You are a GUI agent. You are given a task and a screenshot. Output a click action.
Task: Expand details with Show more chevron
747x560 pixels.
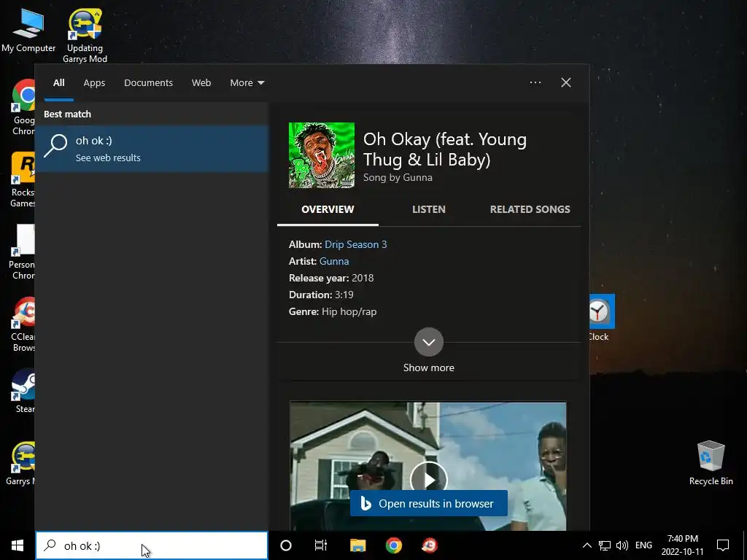point(429,342)
